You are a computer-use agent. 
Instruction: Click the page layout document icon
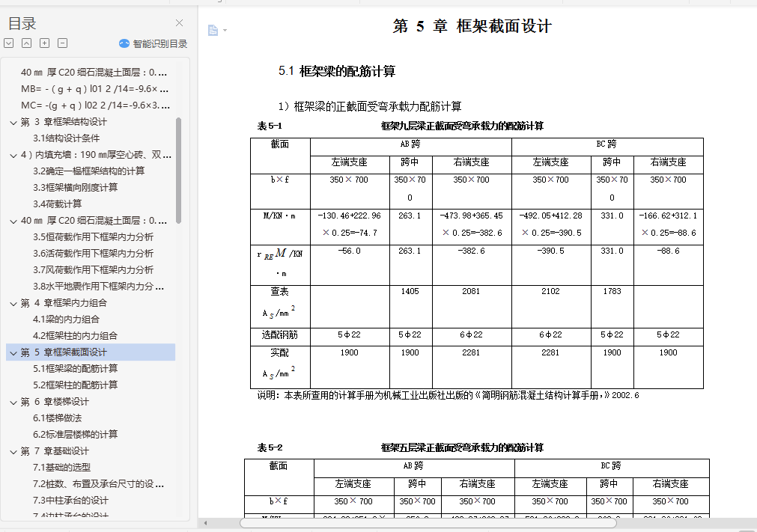point(213,31)
